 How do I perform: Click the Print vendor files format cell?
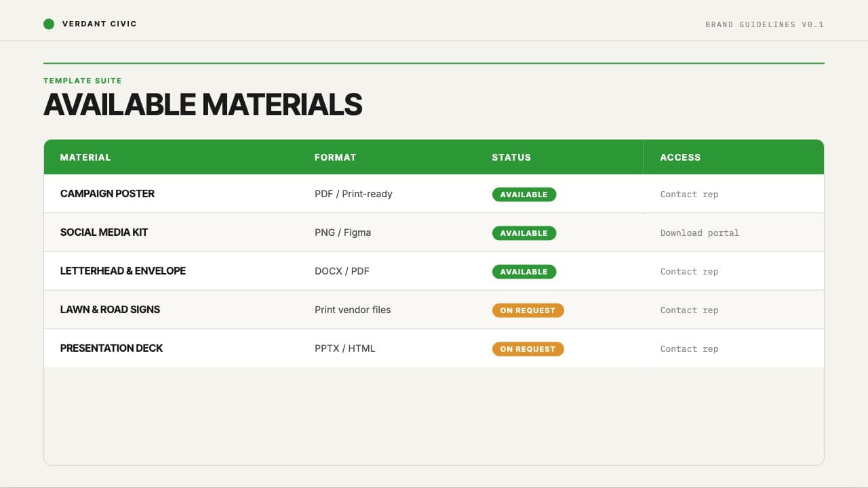[x=353, y=310]
